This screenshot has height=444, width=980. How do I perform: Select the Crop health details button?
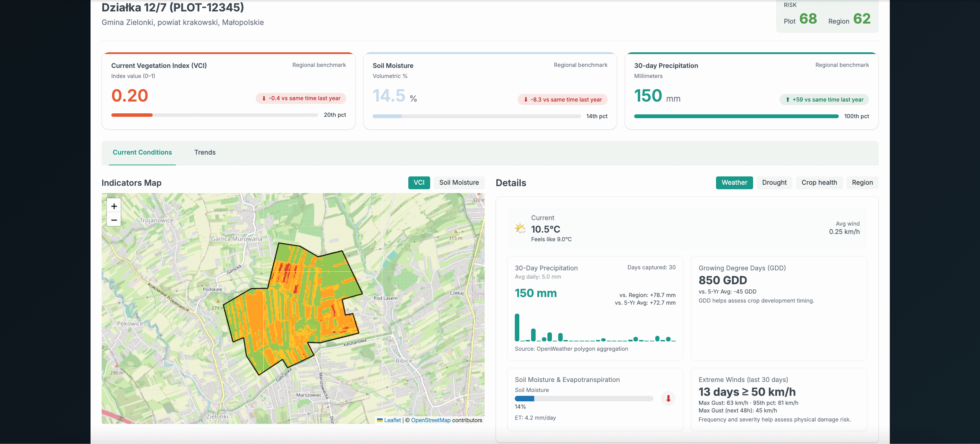pos(819,182)
